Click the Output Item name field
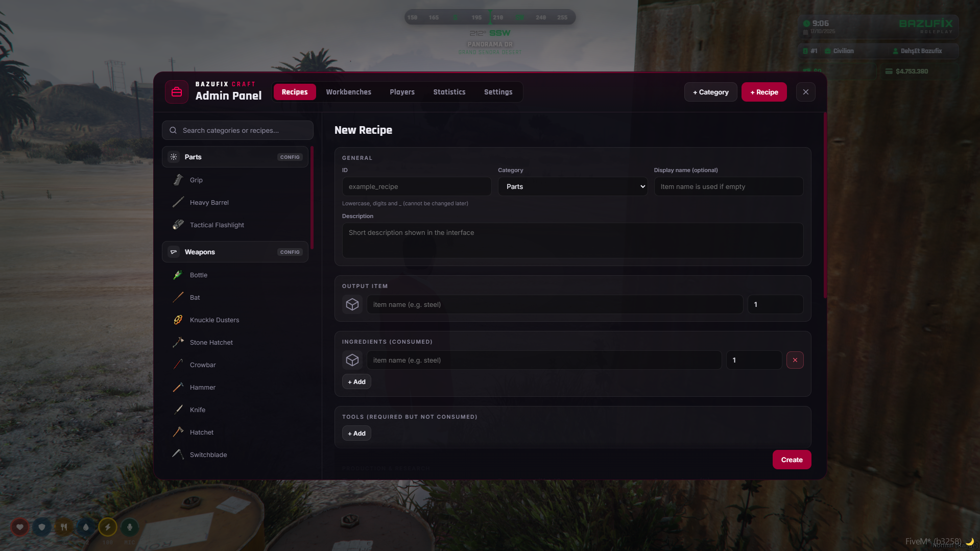 click(555, 304)
